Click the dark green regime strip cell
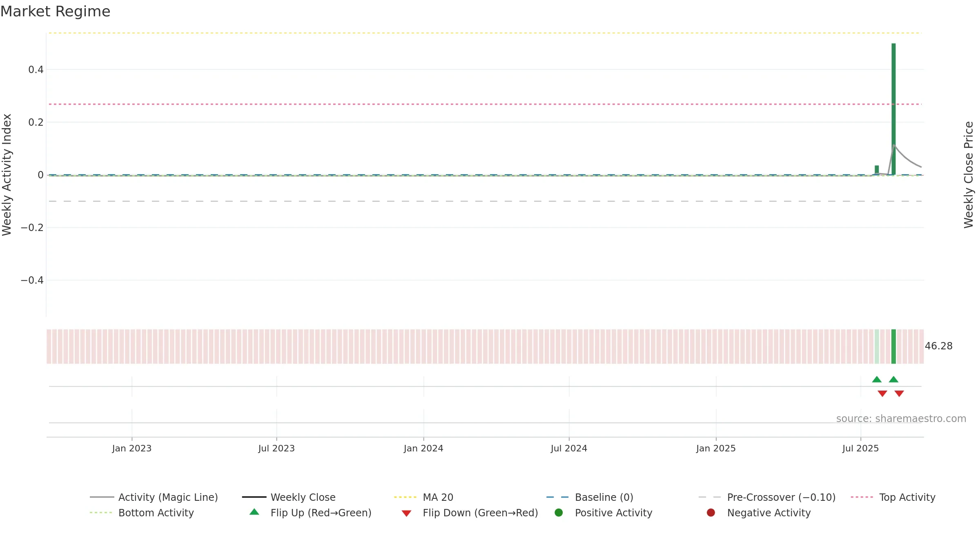 pos(893,347)
